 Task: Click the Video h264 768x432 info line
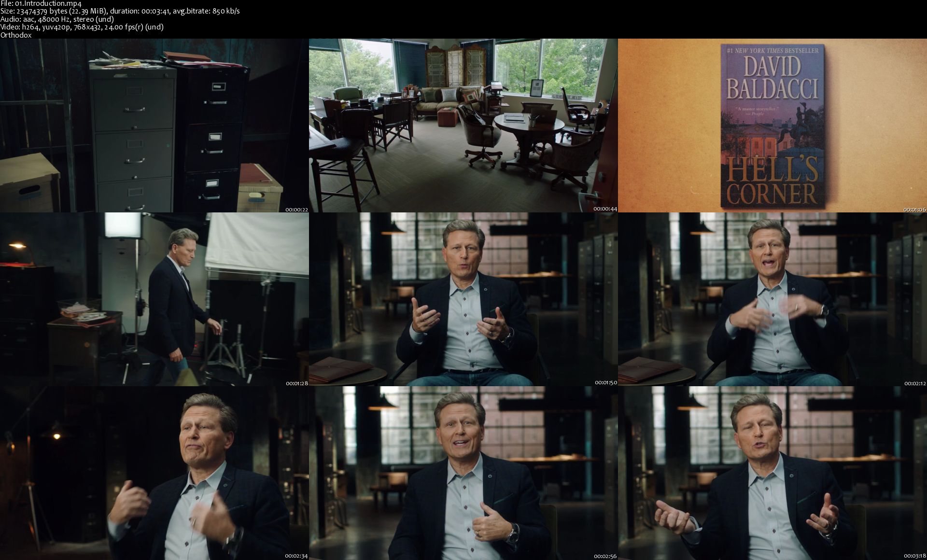pyautogui.click(x=82, y=27)
